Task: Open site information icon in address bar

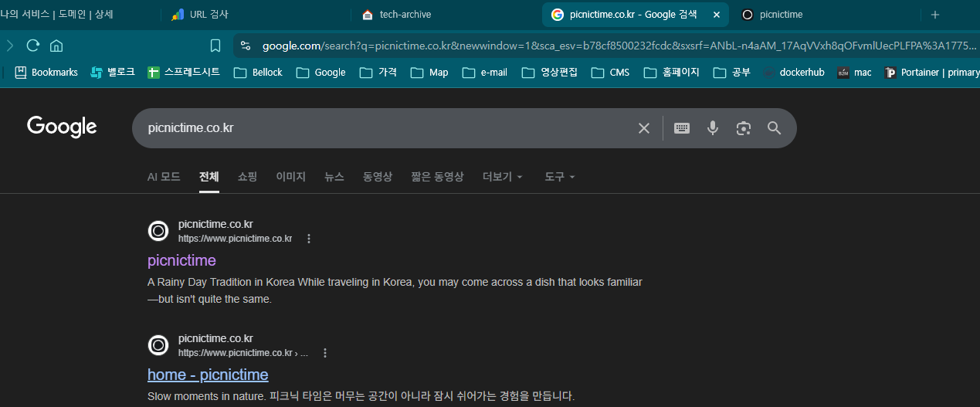Action: (246, 46)
